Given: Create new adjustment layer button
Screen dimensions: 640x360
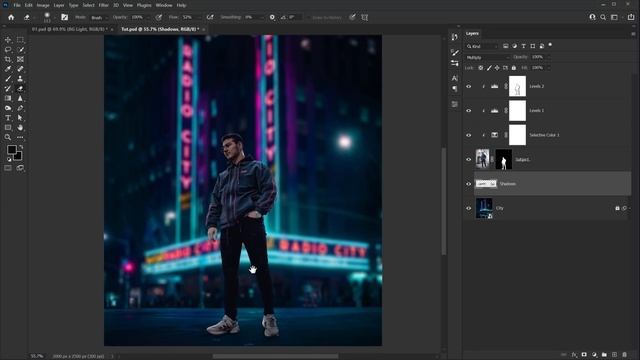Looking at the screenshot, I should tap(594, 355).
